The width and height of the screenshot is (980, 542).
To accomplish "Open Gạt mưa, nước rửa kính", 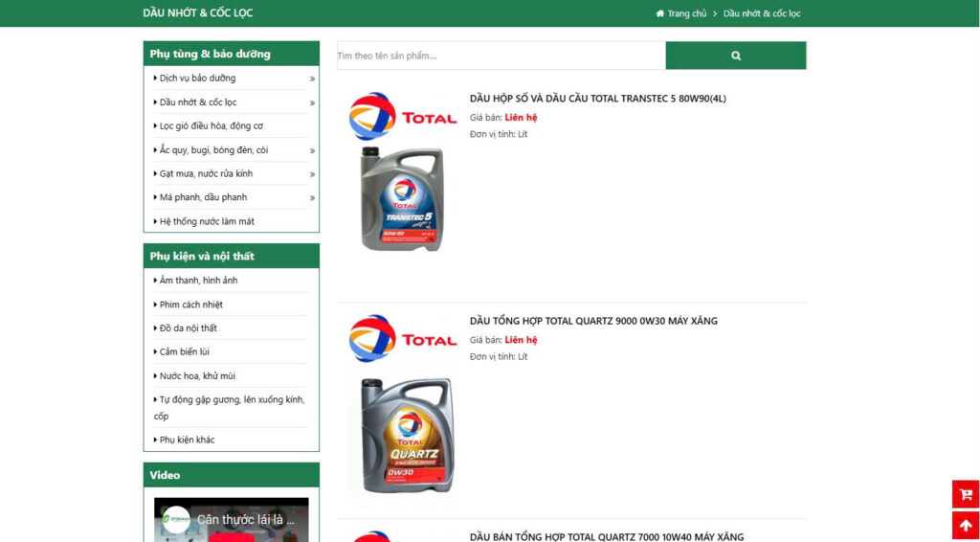I will [207, 173].
